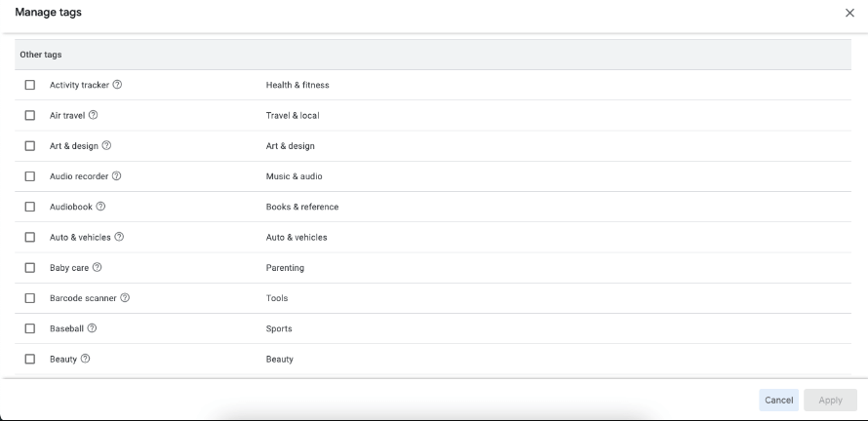Toggle the Barcode scanner checkbox
The image size is (868, 421).
tap(30, 298)
